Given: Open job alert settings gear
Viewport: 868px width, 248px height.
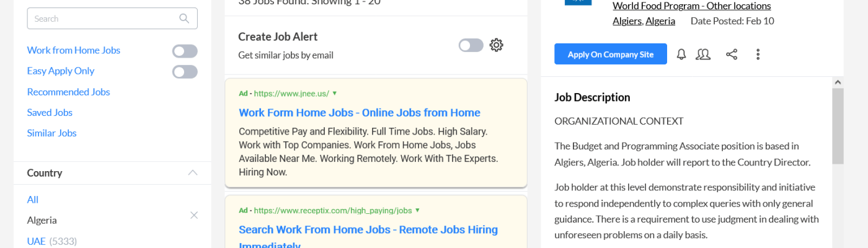Looking at the screenshot, I should click(x=496, y=45).
